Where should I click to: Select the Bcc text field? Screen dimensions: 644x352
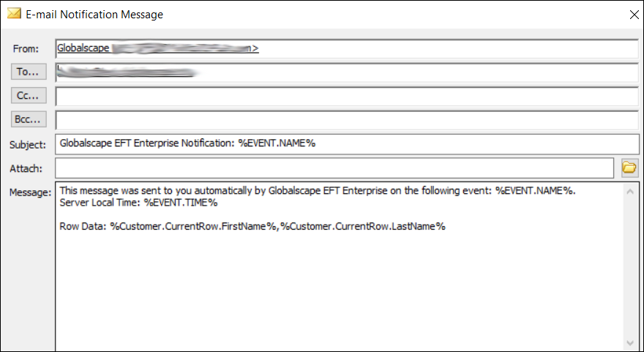click(346, 120)
